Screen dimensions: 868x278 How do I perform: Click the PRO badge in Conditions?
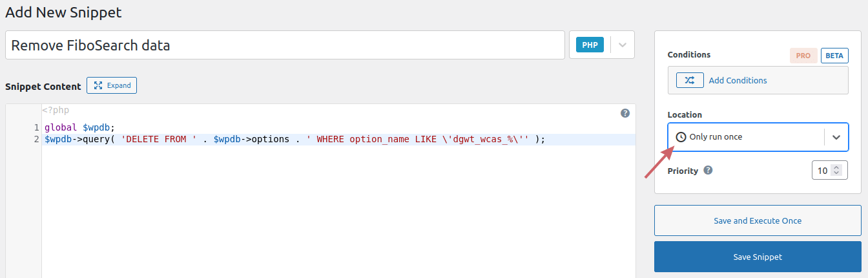click(803, 56)
